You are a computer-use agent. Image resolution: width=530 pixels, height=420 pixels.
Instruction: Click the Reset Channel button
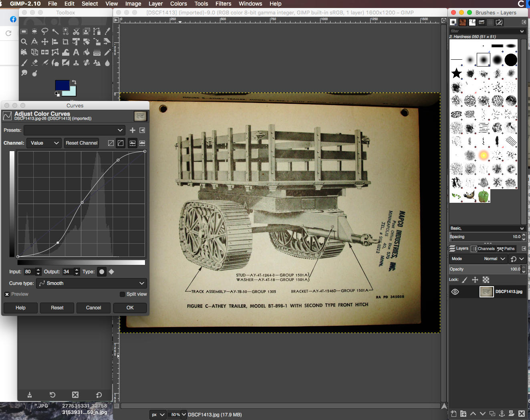[81, 143]
